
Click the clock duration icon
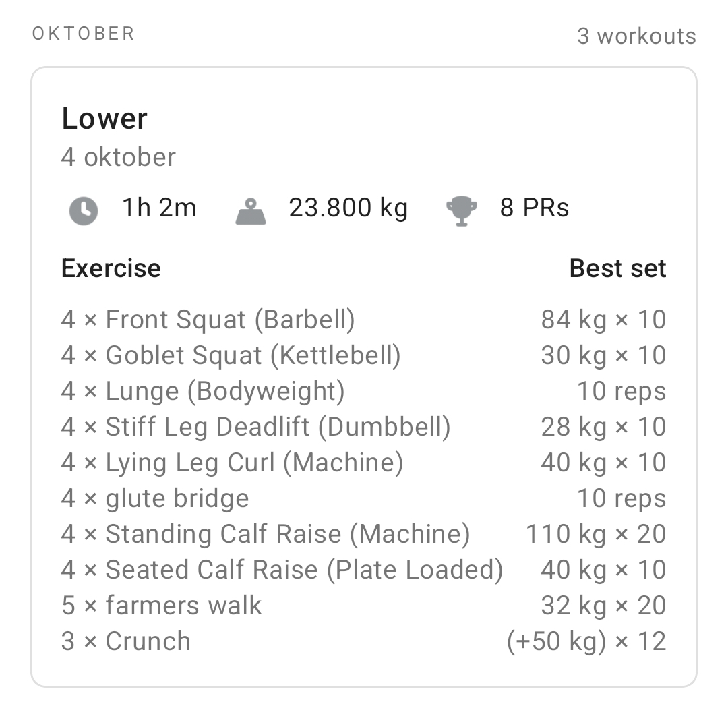pos(84,210)
